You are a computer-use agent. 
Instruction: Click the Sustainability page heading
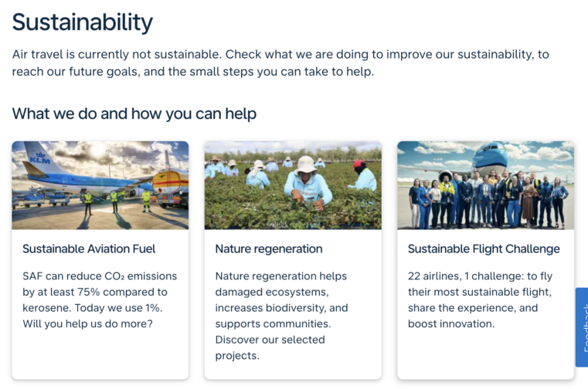83,22
